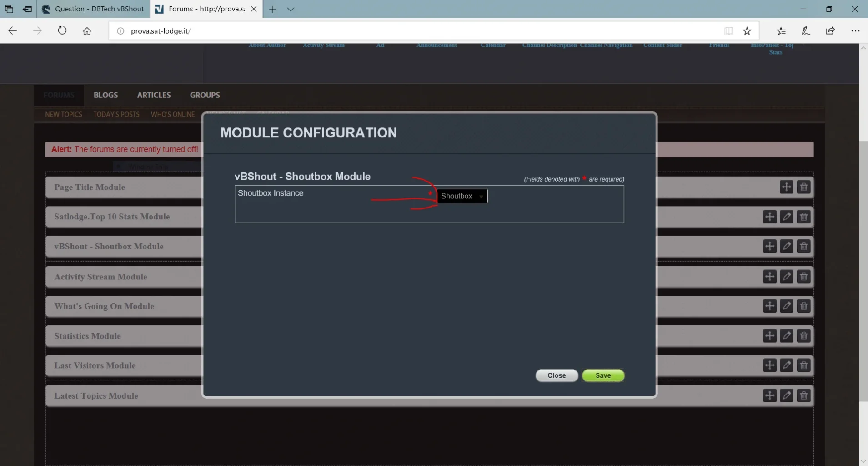
Task: Select the Calendar module thumbnail above
Action: tap(493, 46)
